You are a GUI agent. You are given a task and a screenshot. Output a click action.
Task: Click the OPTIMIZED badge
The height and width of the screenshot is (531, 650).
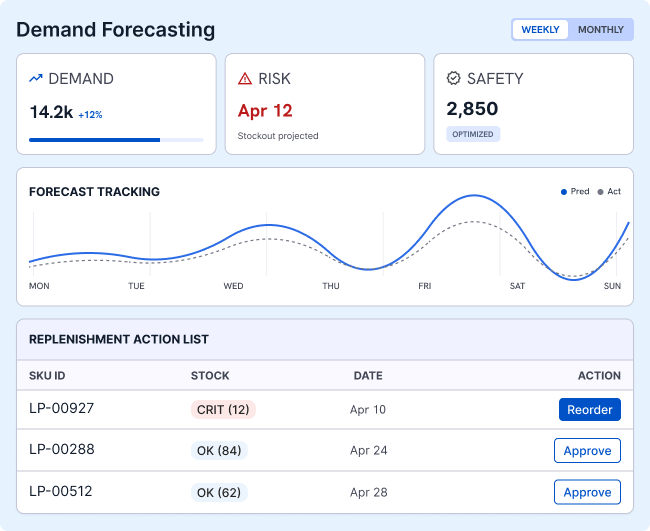pos(473,134)
